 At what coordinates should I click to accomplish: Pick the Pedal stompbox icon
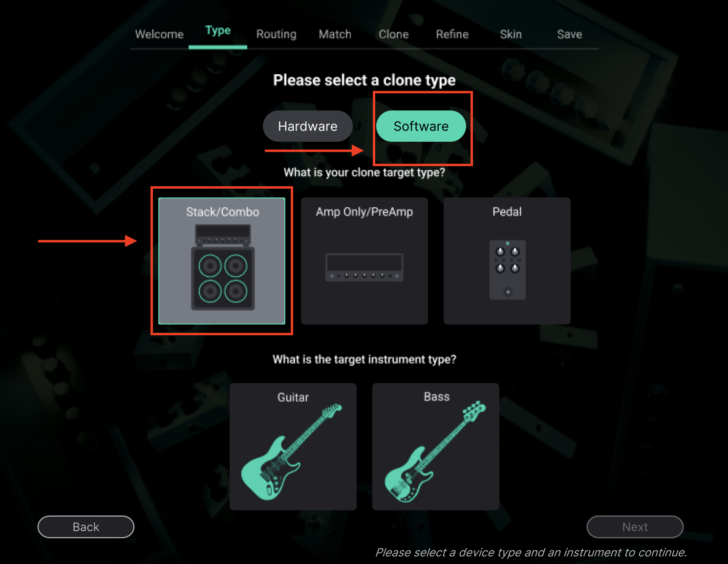(508, 270)
